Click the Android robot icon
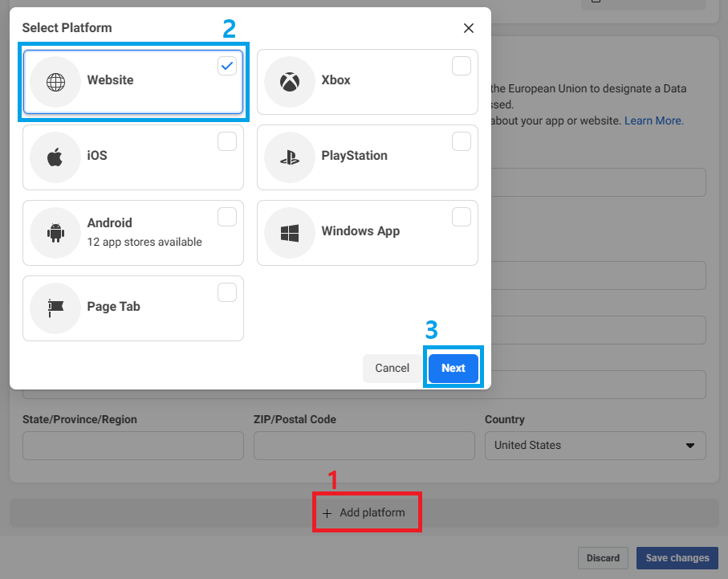This screenshot has width=728, height=579. [55, 233]
